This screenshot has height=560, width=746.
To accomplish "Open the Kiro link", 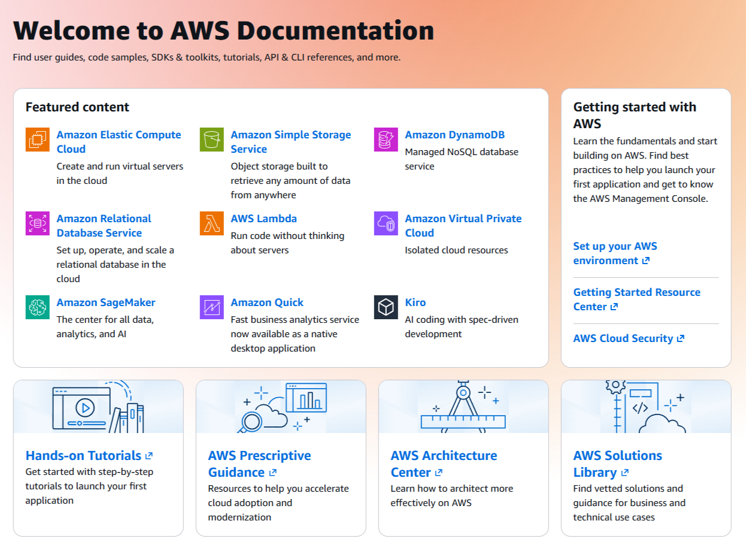I will 416,302.
